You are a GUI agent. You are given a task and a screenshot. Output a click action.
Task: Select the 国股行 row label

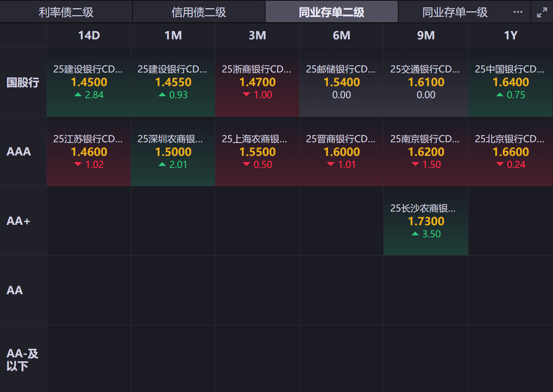23,82
